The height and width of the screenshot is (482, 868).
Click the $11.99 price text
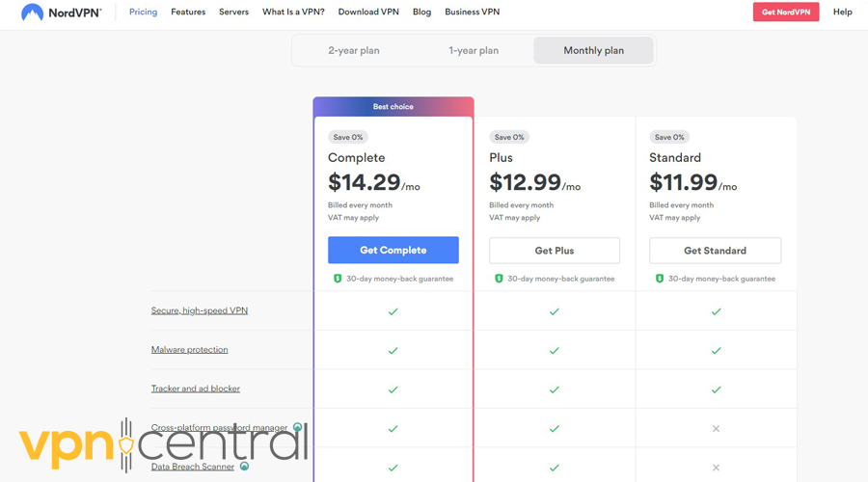coord(684,182)
